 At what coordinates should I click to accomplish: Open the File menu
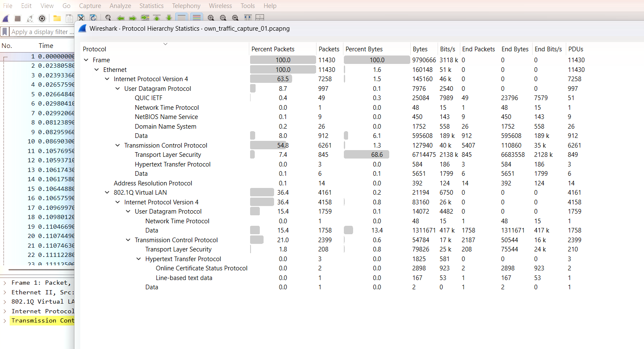click(8, 6)
